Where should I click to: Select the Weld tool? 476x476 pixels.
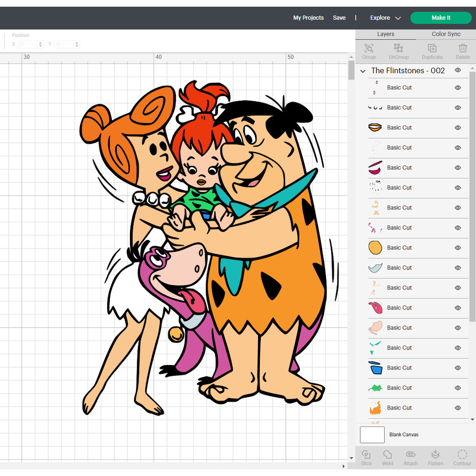(x=388, y=457)
